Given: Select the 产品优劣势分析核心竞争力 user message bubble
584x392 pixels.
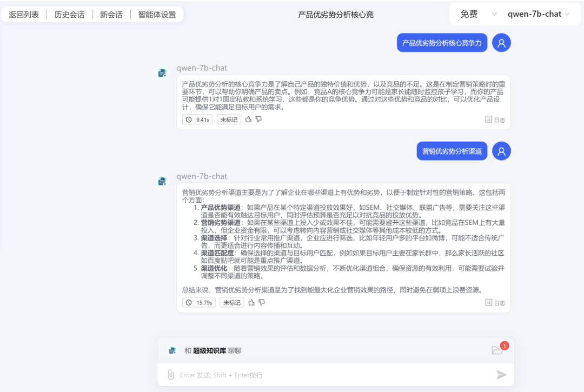Looking at the screenshot, I should click(442, 43).
